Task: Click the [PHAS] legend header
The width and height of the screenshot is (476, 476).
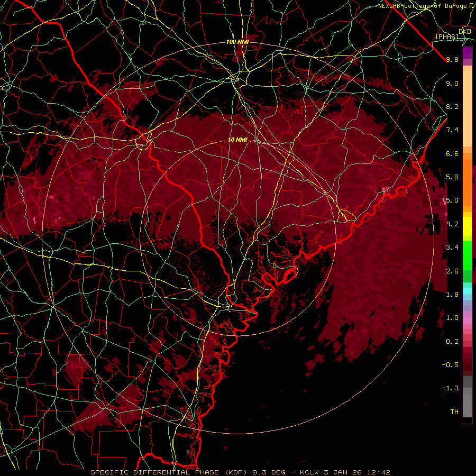Action: pos(447,36)
